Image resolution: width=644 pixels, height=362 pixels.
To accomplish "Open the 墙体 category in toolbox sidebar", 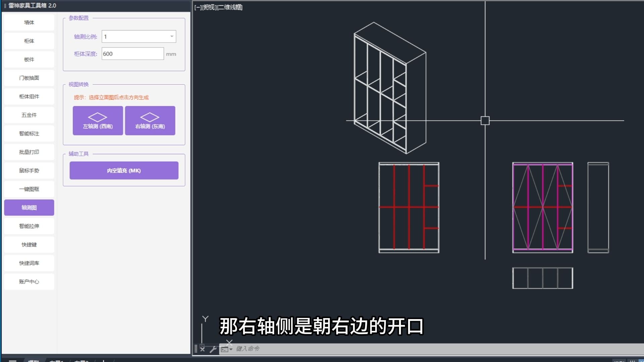I will coord(29,22).
